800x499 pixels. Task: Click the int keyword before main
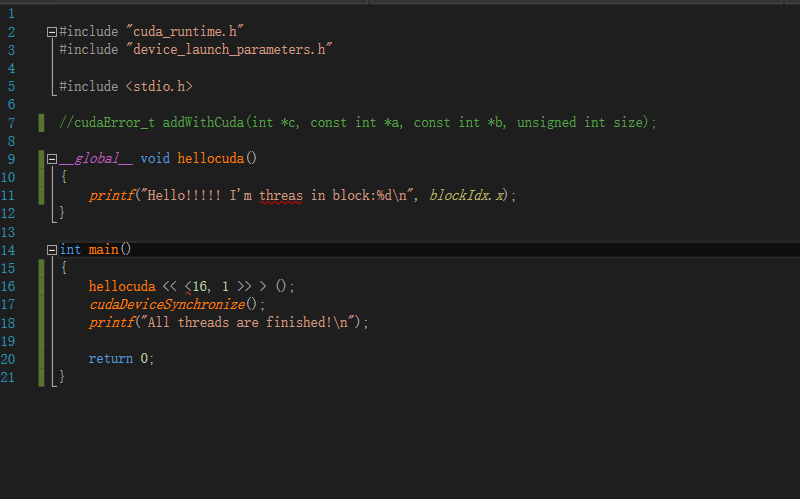click(70, 250)
